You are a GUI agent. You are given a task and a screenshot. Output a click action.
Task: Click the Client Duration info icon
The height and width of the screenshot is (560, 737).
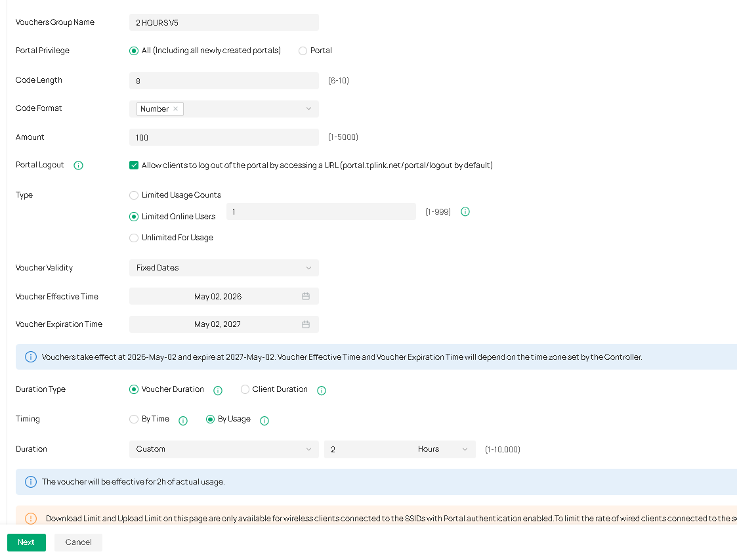point(322,390)
